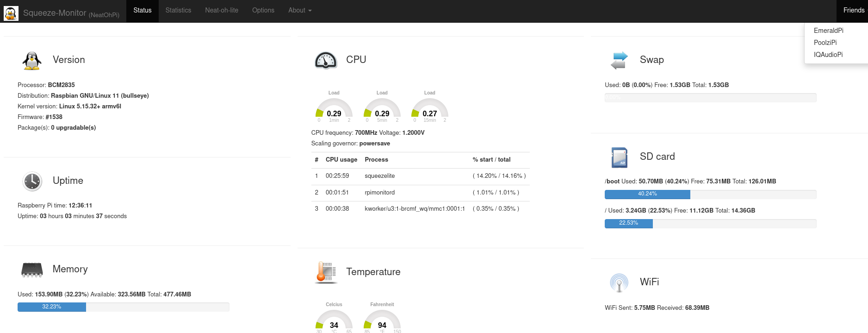The width and height of the screenshot is (868, 333).
Task: Click the CPU usage column header
Action: (x=341, y=160)
